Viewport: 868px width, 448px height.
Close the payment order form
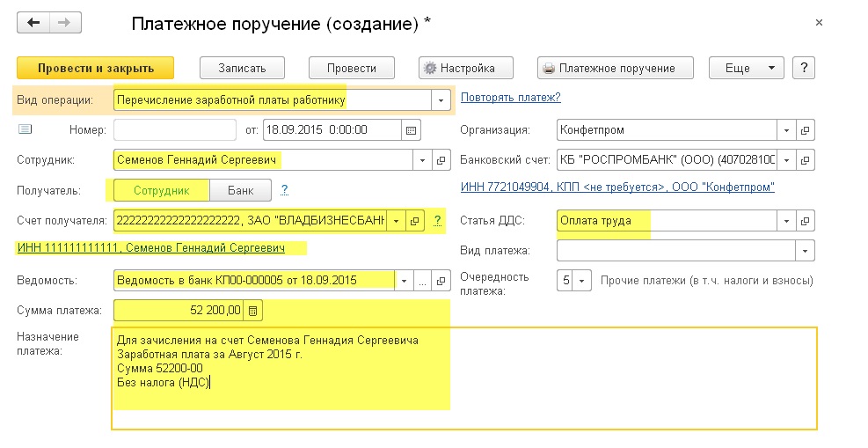click(819, 23)
